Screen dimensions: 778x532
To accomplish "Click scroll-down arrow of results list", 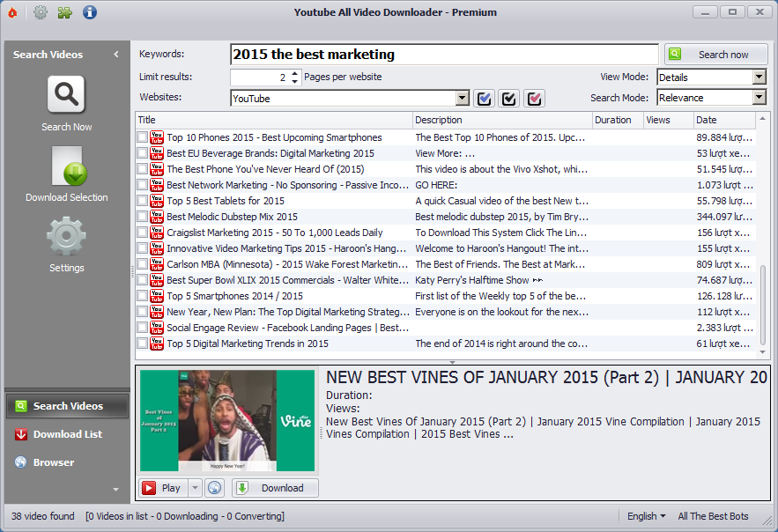I will click(x=763, y=352).
